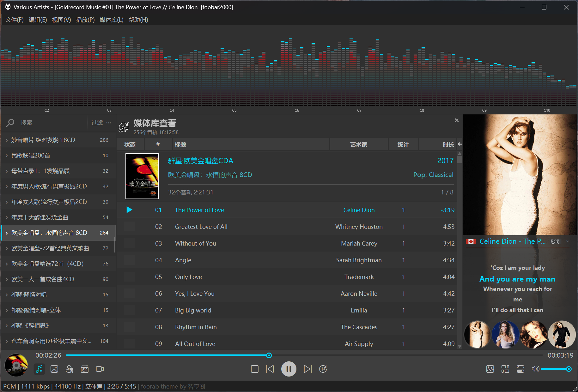Image resolution: width=578 pixels, height=392 pixels.
Task: Open the 编辑(E) menu
Action: 38,20
